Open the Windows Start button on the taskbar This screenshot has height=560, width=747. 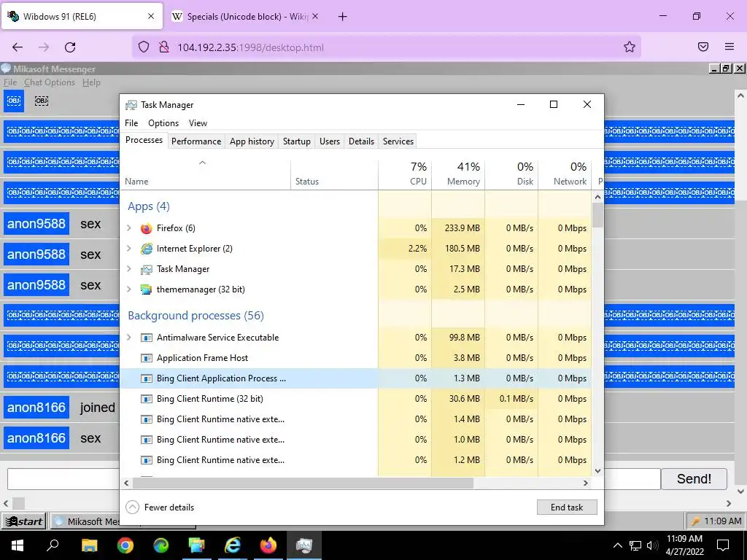18,545
